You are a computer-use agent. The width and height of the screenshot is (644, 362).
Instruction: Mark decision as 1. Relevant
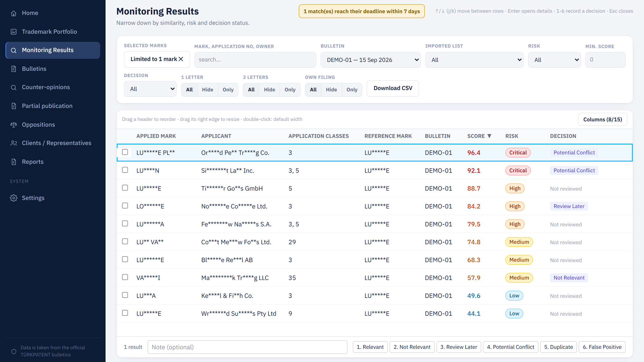pos(370,347)
